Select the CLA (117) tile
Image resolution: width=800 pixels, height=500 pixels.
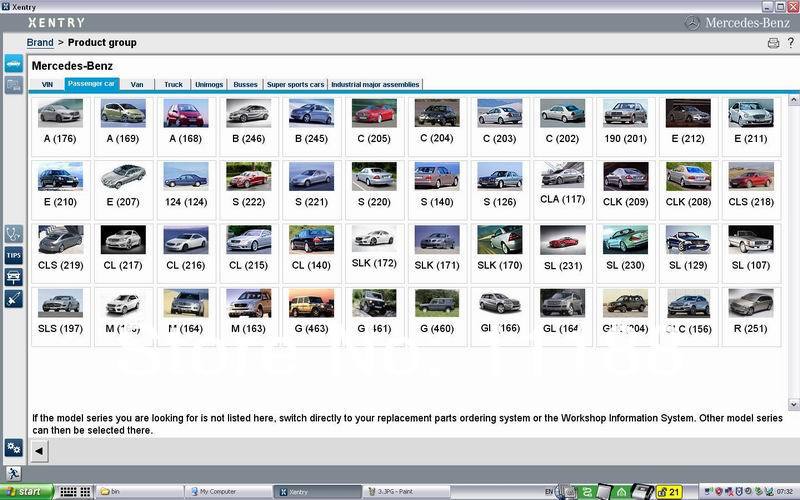coord(562,190)
